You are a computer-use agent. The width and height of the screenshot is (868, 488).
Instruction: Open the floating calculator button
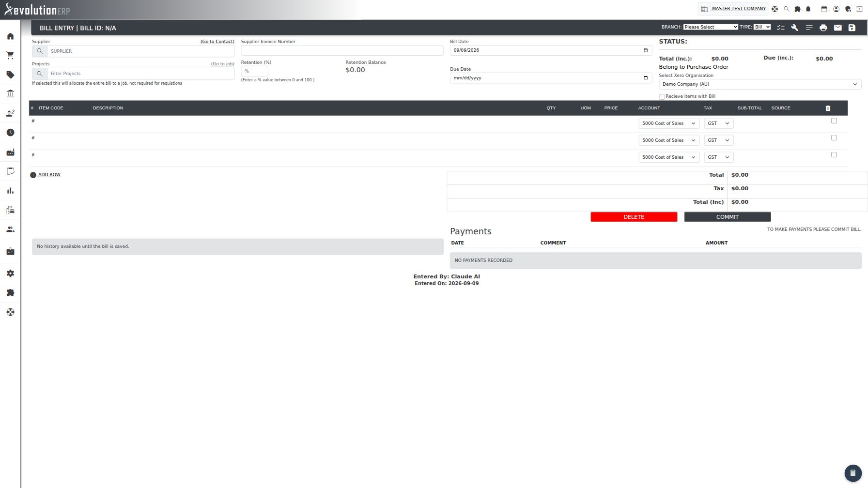click(x=853, y=473)
